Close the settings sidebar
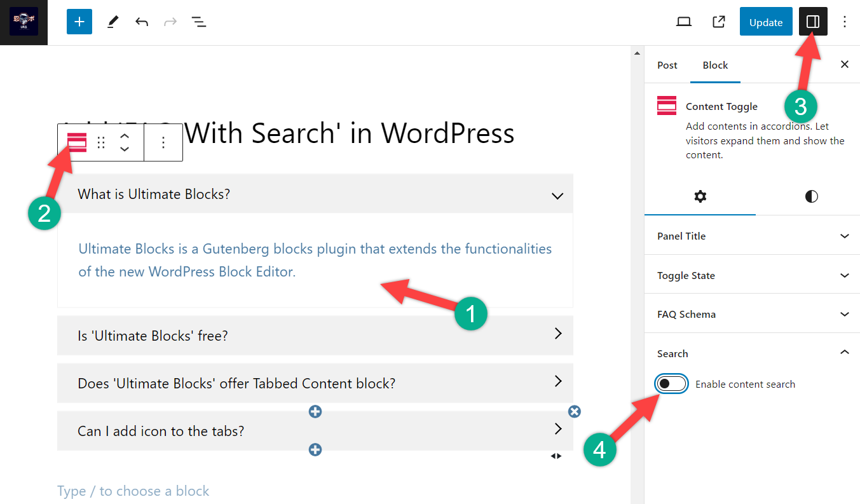The image size is (860, 504). pos(845,64)
